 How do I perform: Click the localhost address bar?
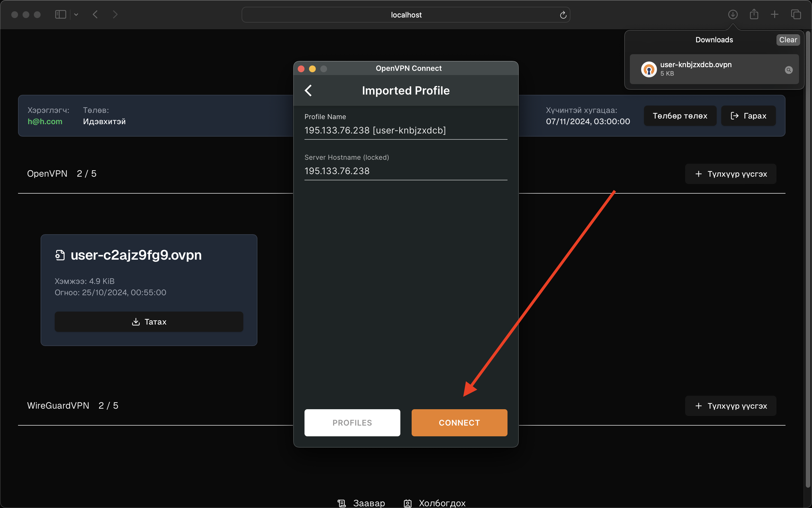406,15
